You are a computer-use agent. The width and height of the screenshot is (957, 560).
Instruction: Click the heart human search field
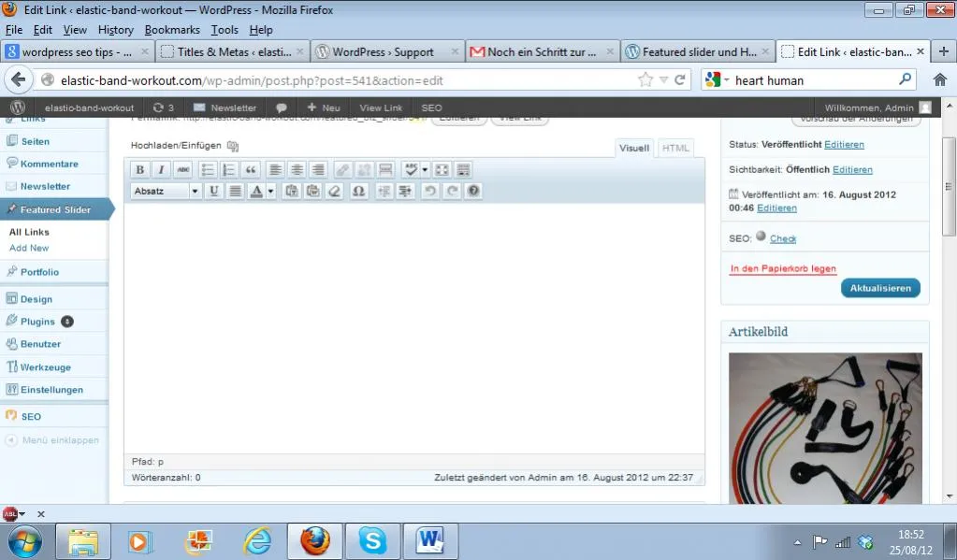815,80
